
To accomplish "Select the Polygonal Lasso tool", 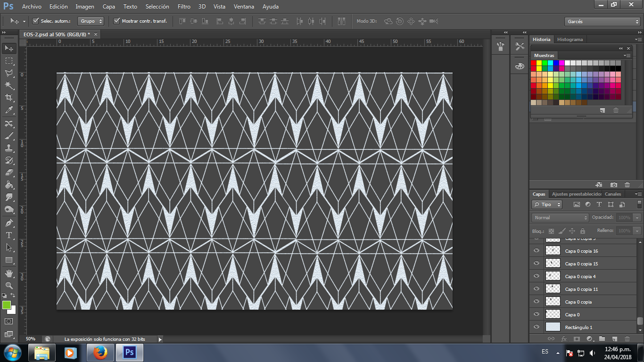I will tap(9, 73).
